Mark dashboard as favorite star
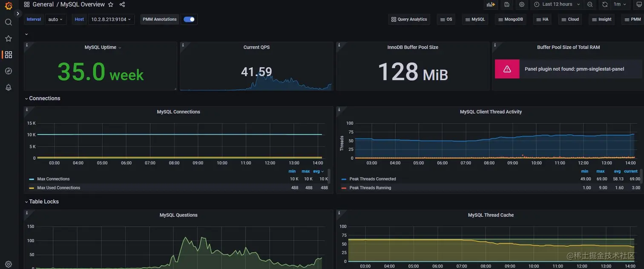This screenshot has height=269, width=644. [x=111, y=4]
